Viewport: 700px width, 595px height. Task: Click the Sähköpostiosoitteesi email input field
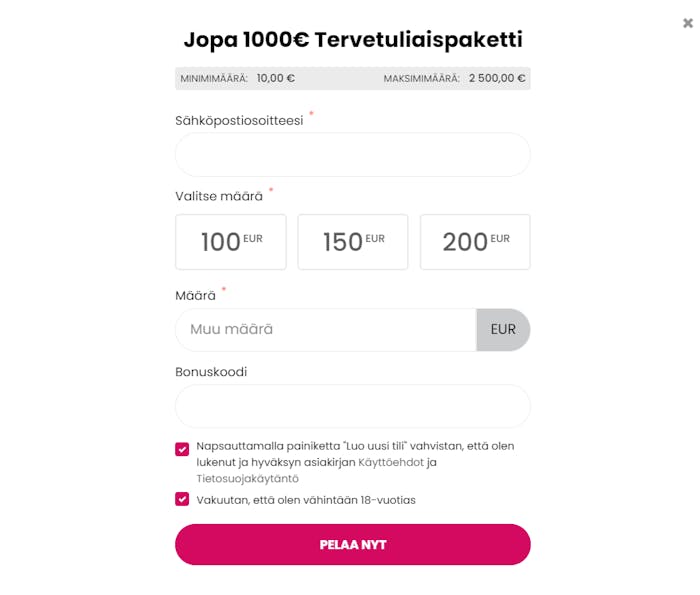[353, 154]
